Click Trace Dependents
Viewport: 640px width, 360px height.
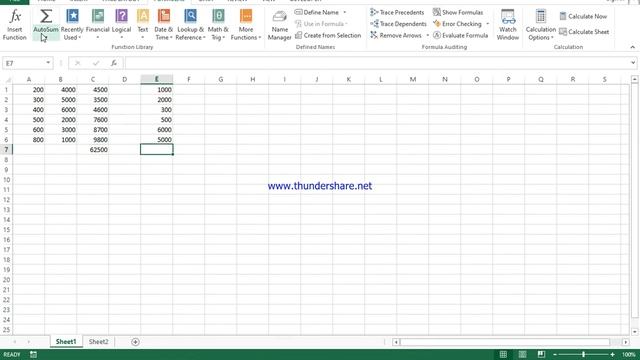pos(398,24)
